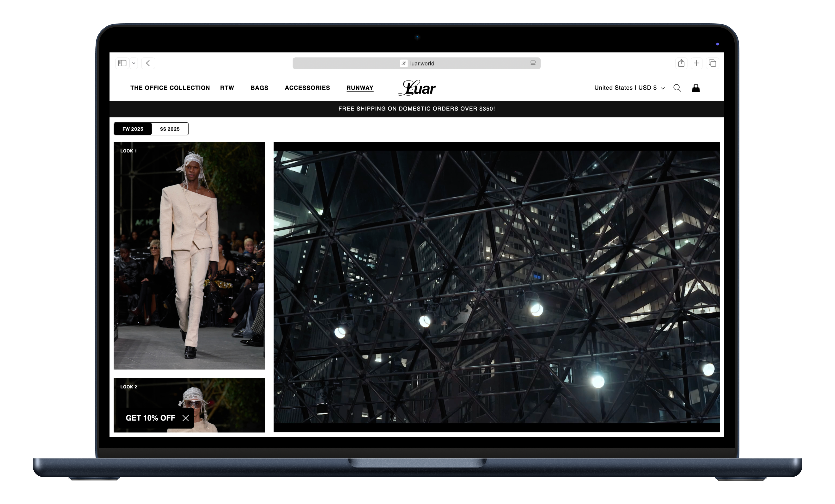This screenshot has height=504, width=835.
Task: Show tab overview icon
Action: pyautogui.click(x=712, y=63)
